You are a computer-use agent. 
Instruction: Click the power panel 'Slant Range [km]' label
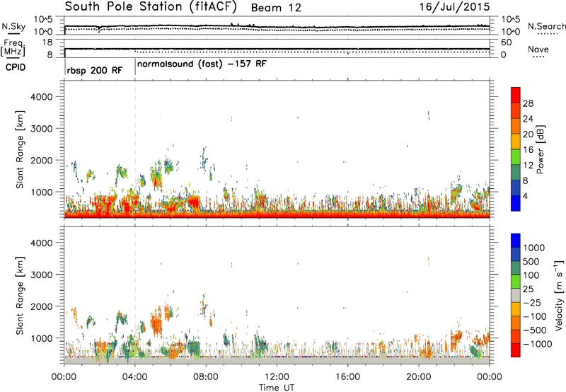coord(20,149)
